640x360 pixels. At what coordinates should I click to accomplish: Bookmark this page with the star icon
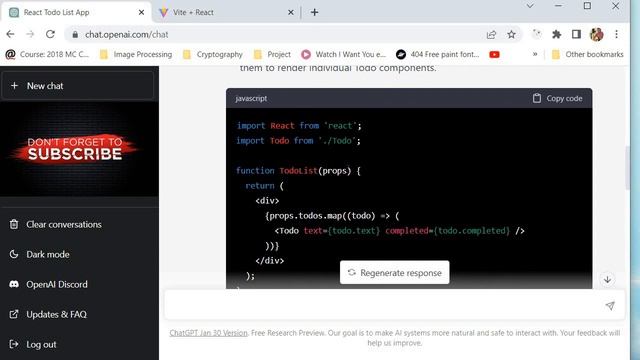[511, 35]
